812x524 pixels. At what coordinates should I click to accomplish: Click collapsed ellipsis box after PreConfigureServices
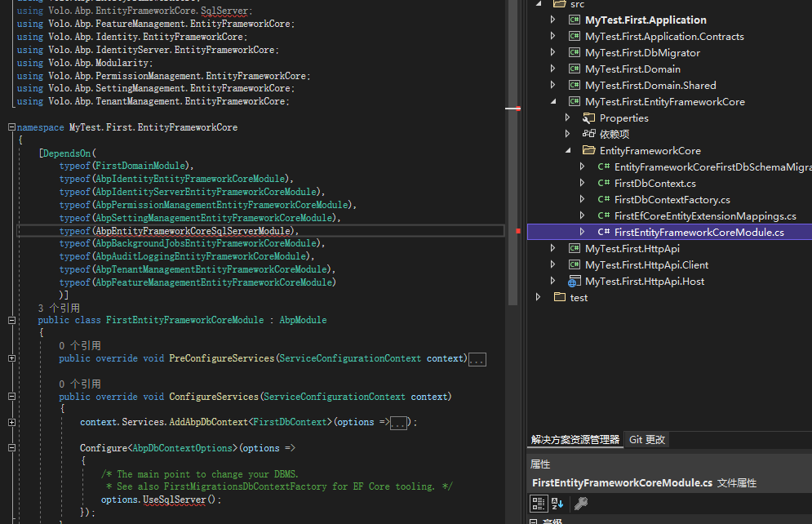(477, 359)
